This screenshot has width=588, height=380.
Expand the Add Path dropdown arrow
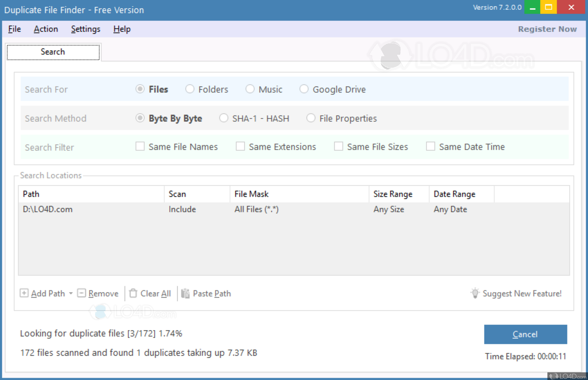71,293
